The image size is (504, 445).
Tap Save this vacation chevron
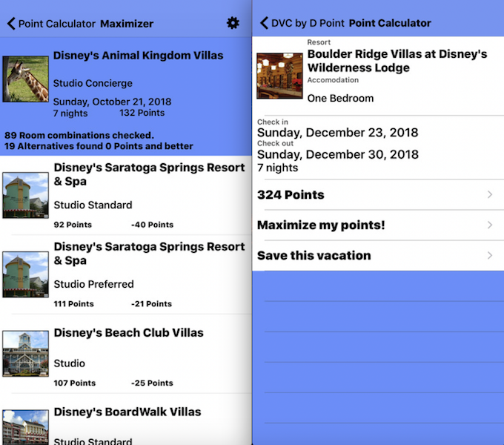pos(489,255)
